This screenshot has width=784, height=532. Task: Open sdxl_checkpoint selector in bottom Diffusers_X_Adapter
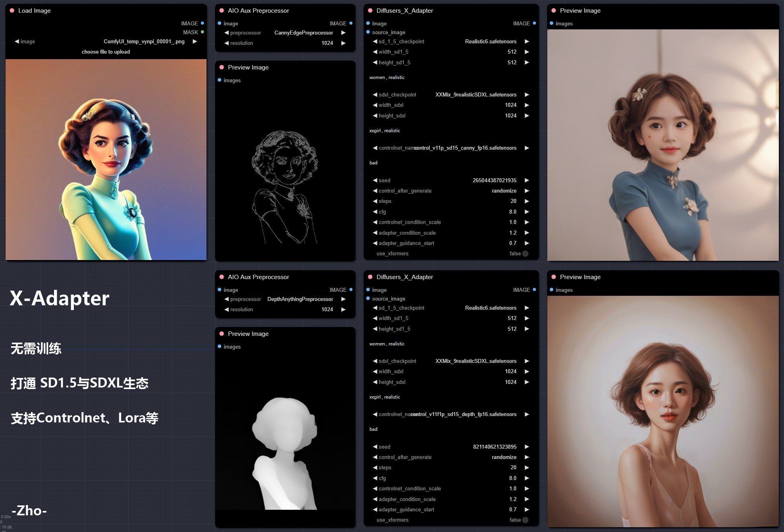pos(451,361)
